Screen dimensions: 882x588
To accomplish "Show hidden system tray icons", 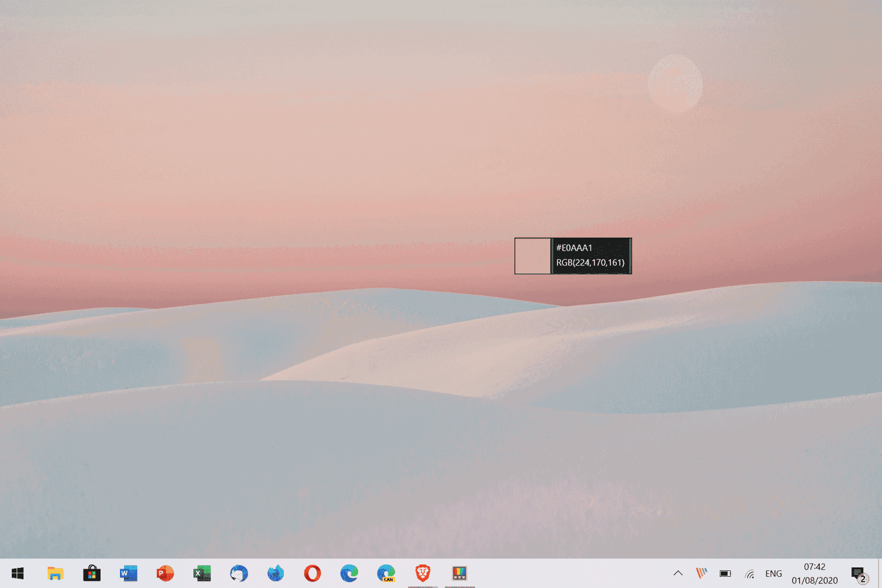I will 678,573.
